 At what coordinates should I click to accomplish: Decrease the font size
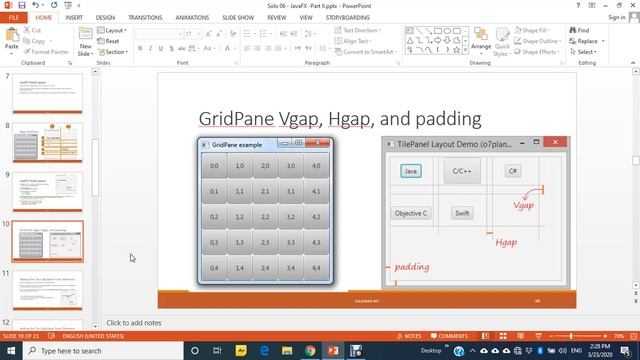coord(219,34)
